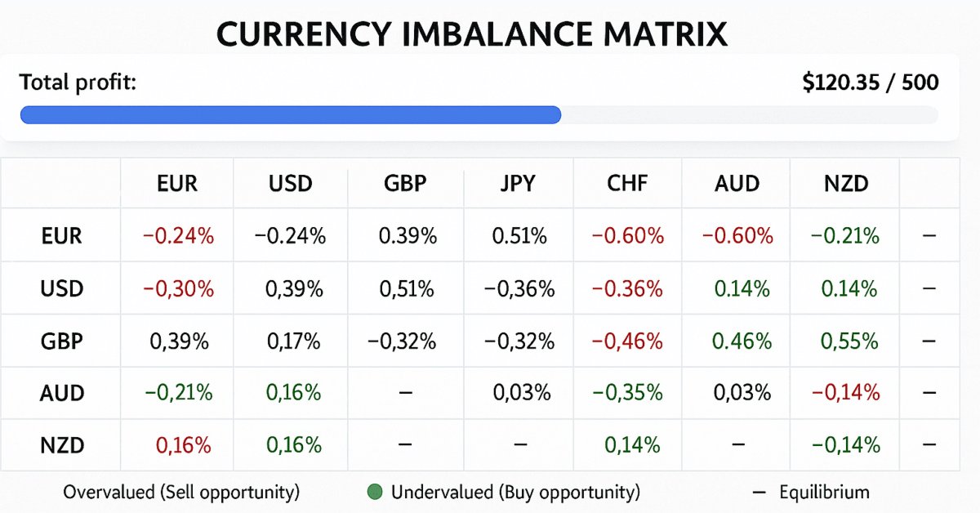This screenshot has height=513, width=980.
Task: Click the Undervalued (Buy opportunity) legend text
Action: tap(515, 493)
